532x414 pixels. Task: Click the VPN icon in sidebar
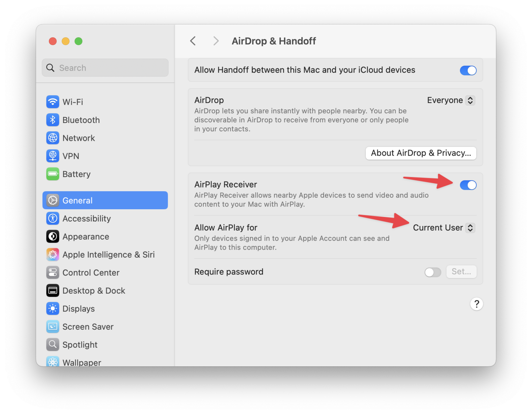[53, 156]
